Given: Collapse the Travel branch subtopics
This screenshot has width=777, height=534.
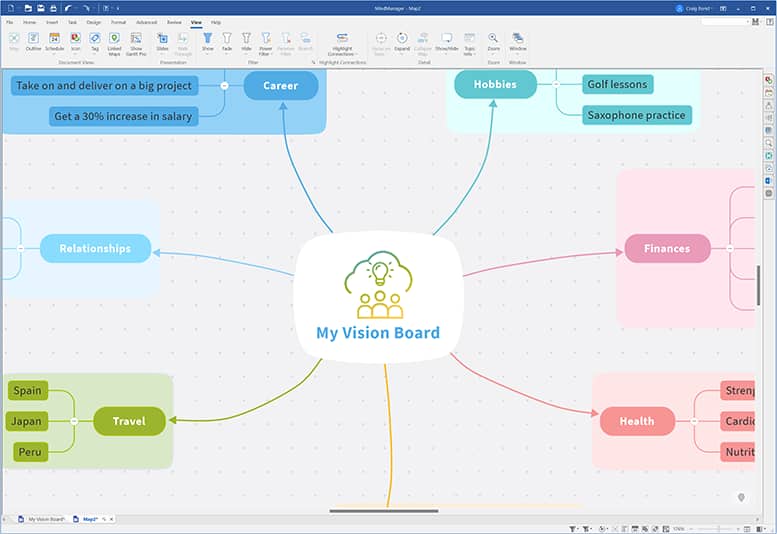Looking at the screenshot, I should pyautogui.click(x=74, y=421).
